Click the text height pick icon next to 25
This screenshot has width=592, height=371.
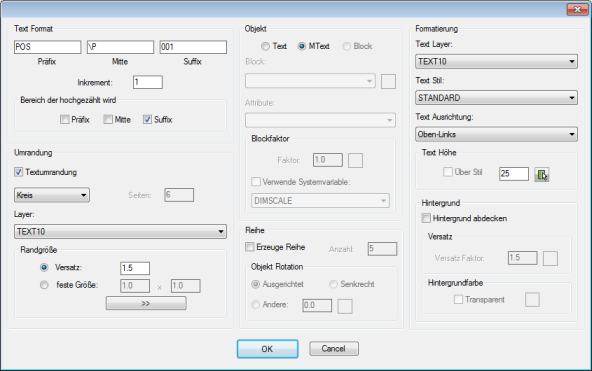[542, 174]
